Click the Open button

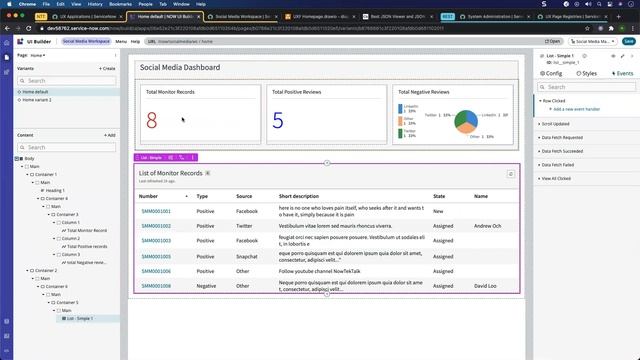click(x=553, y=41)
